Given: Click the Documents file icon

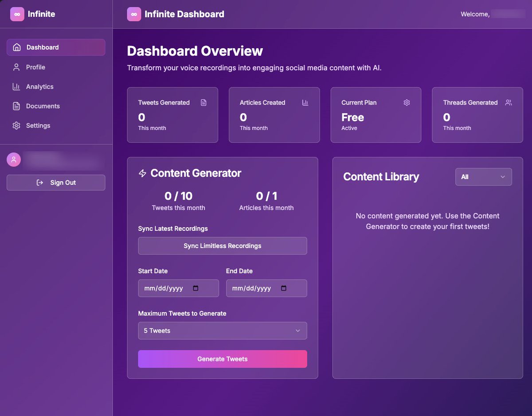Looking at the screenshot, I should (x=16, y=106).
